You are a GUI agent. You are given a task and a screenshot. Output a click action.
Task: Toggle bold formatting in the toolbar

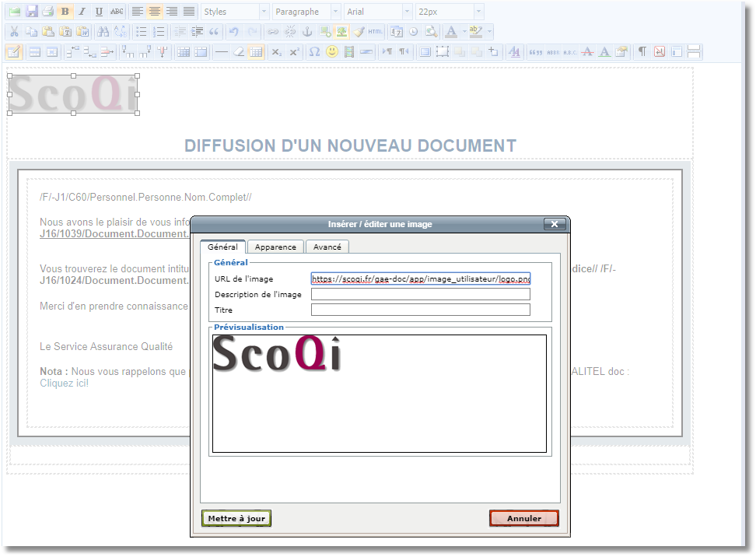[65, 12]
